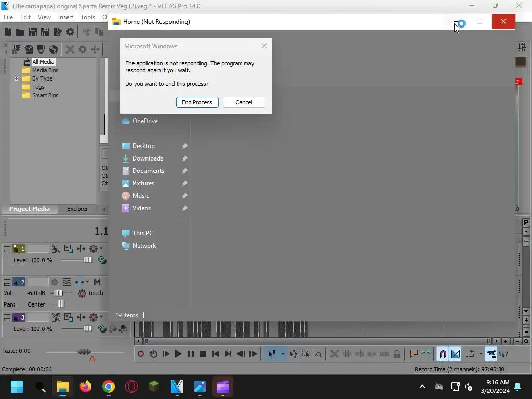
Task: Select the Normal Edit Tool in timeline toolbar
Action: pos(272,354)
